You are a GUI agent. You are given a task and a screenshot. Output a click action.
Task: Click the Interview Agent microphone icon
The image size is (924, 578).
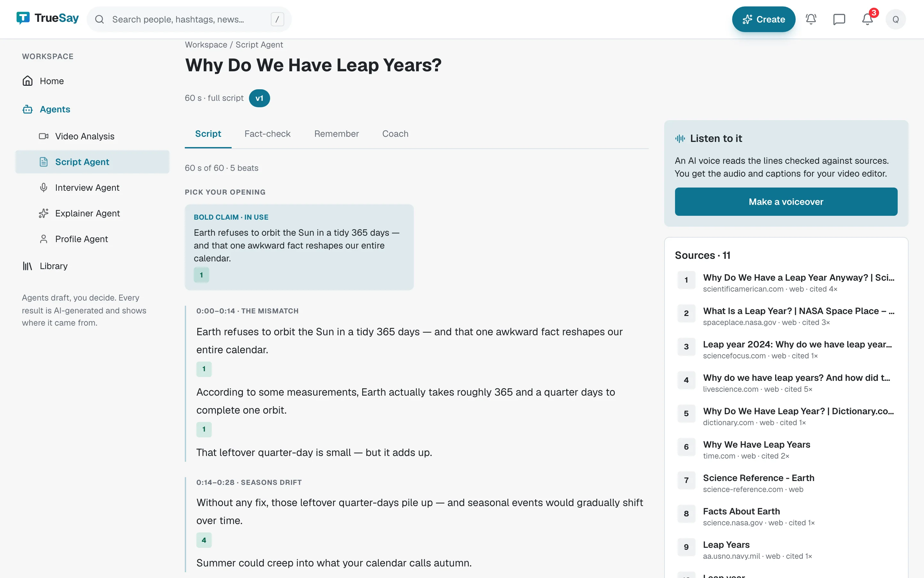pos(44,188)
